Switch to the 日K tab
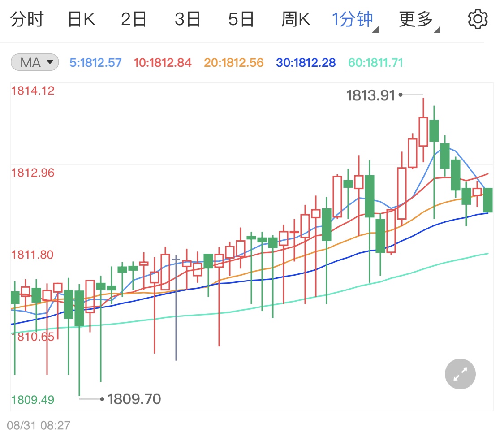 click(x=82, y=19)
